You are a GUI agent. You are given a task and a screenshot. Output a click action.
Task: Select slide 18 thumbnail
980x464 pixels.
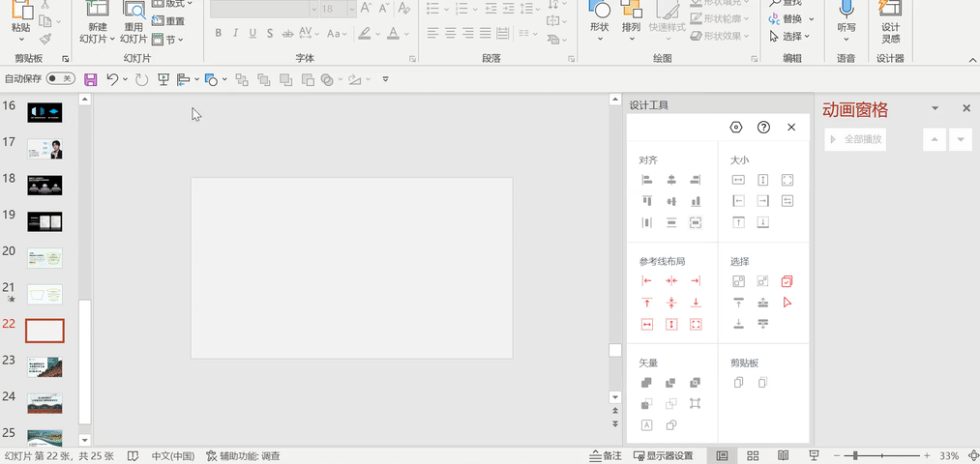[45, 185]
